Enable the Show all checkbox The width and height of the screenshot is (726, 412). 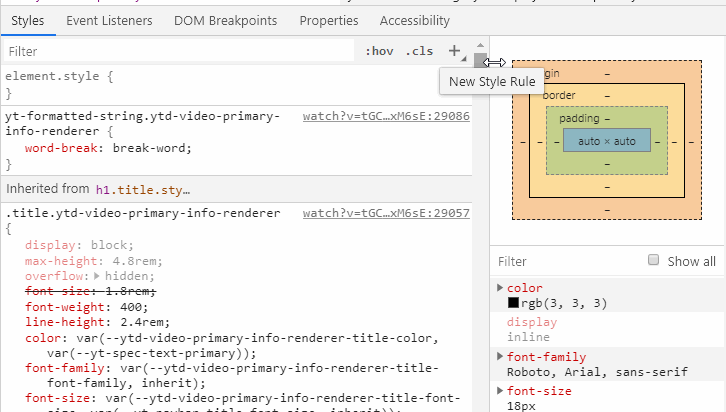click(x=653, y=260)
